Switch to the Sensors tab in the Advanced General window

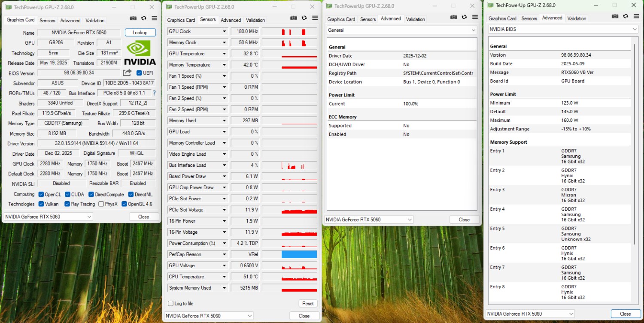click(x=368, y=19)
